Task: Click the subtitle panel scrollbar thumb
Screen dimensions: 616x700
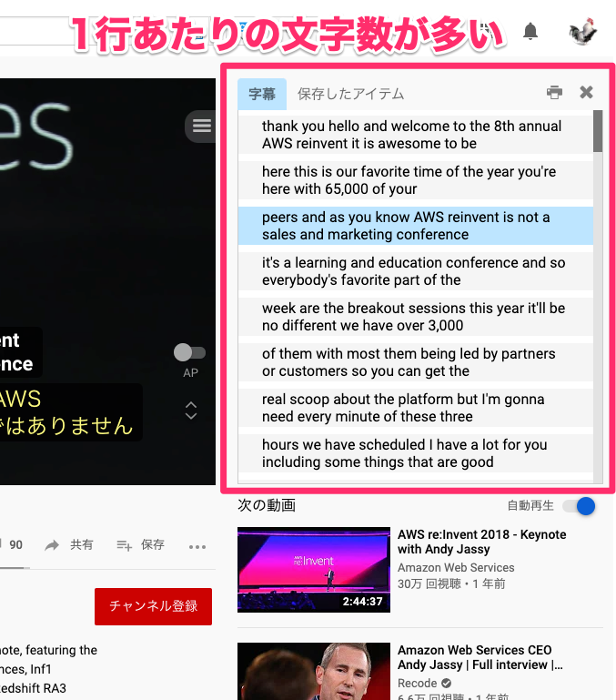Action: (x=598, y=131)
